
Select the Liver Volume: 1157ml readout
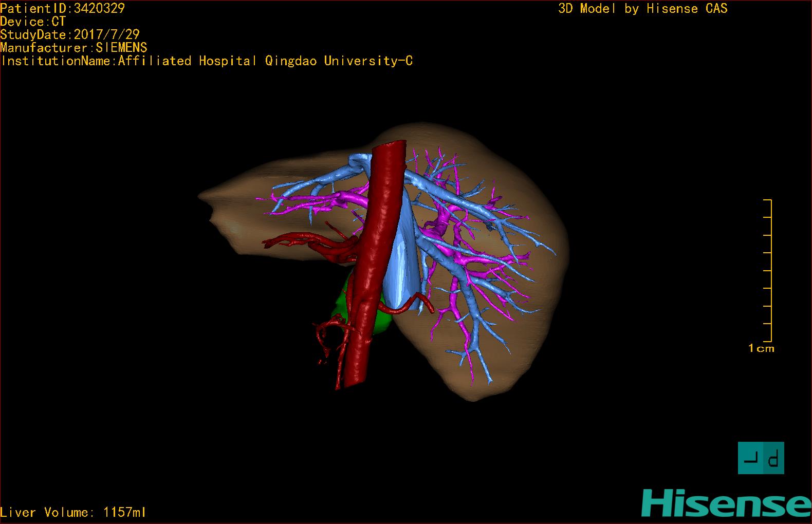click(73, 512)
